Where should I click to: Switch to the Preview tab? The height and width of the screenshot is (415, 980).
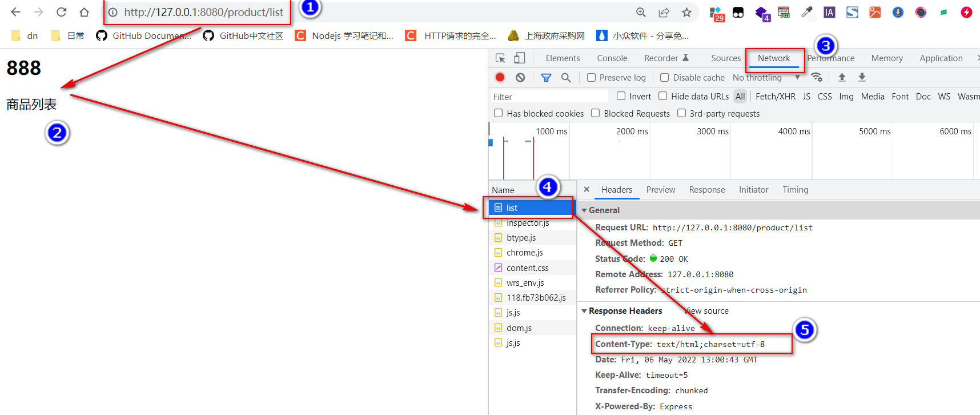point(661,190)
